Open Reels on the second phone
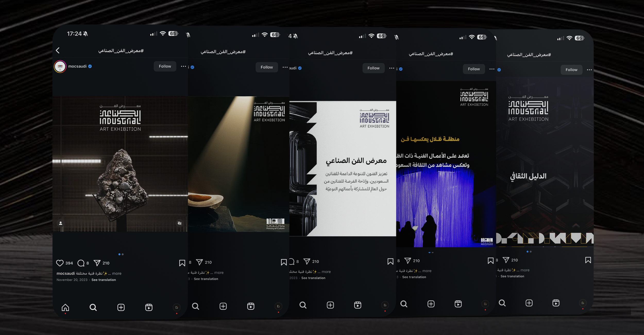This screenshot has height=335, width=644. click(x=251, y=306)
